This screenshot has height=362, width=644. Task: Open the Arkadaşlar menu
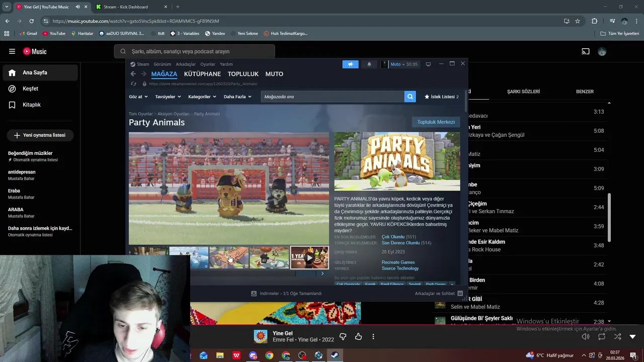coord(186,64)
